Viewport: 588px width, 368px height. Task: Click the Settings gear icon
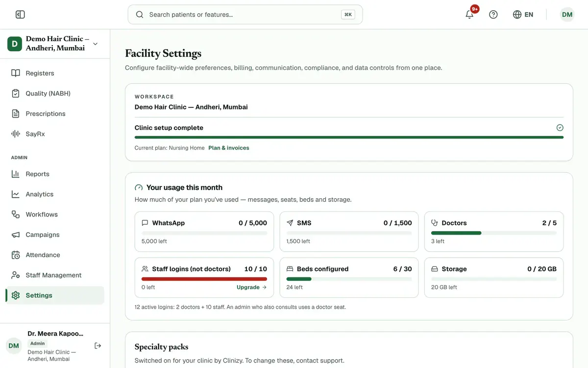(x=16, y=295)
